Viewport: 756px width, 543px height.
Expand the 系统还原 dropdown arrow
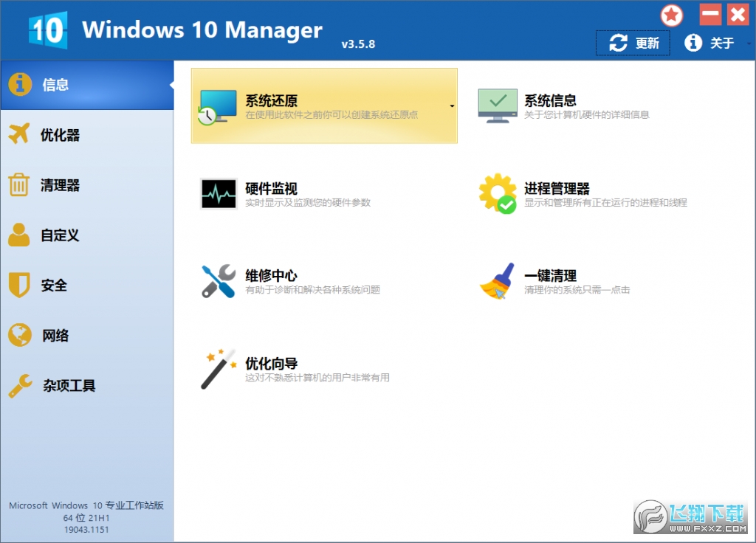click(452, 106)
